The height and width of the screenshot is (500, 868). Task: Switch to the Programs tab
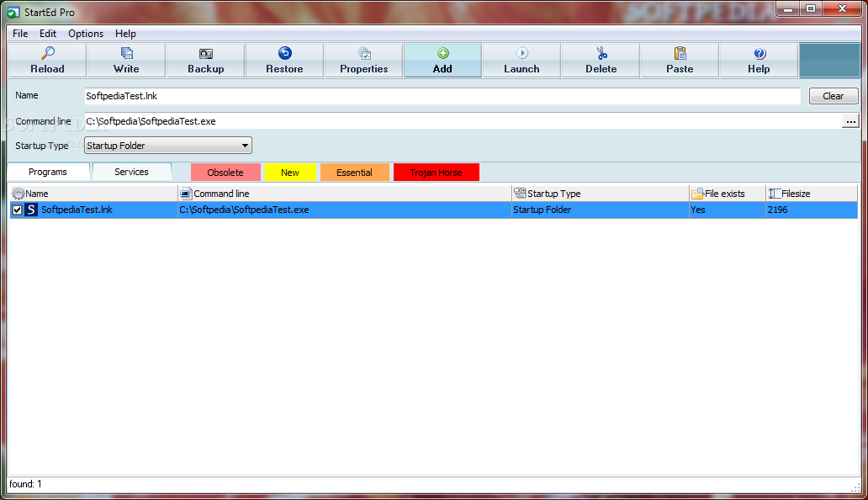tap(48, 172)
